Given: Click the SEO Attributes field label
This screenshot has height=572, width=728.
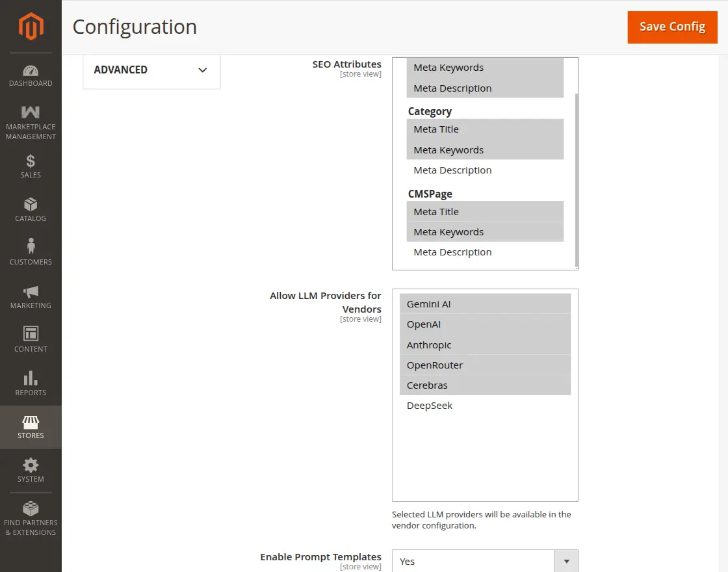Looking at the screenshot, I should click(346, 64).
